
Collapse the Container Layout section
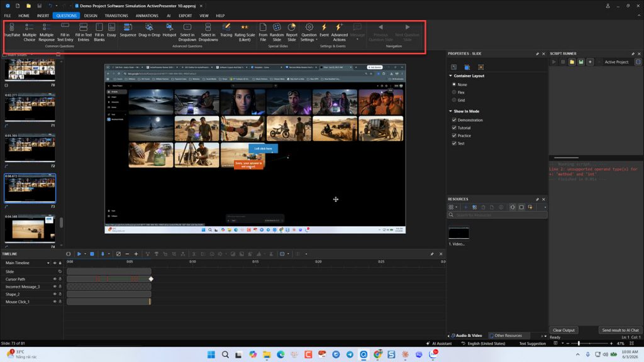450,76
